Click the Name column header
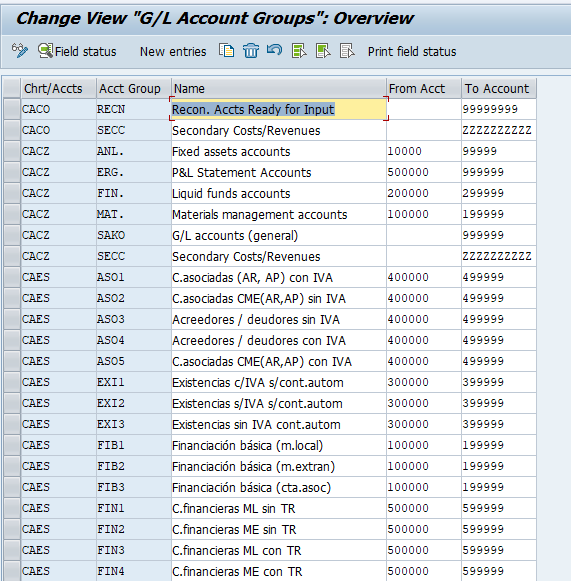Viewport: 571px width, 581px height. pyautogui.click(x=279, y=88)
